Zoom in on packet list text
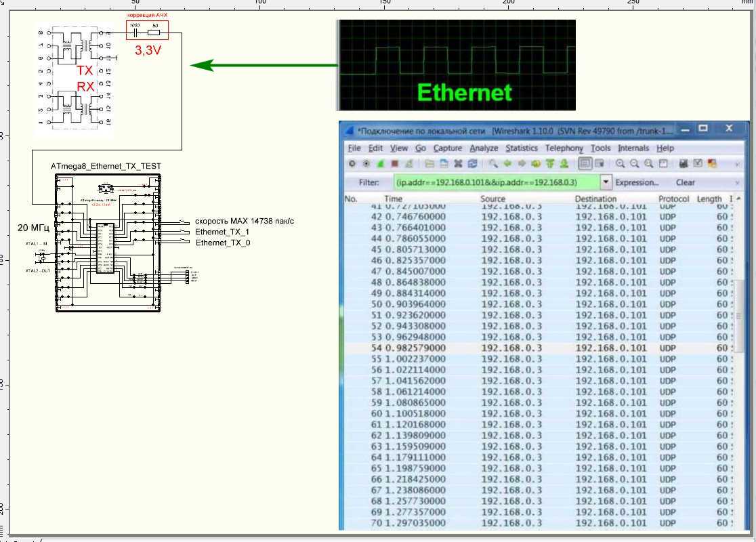756x542 pixels. click(621, 164)
